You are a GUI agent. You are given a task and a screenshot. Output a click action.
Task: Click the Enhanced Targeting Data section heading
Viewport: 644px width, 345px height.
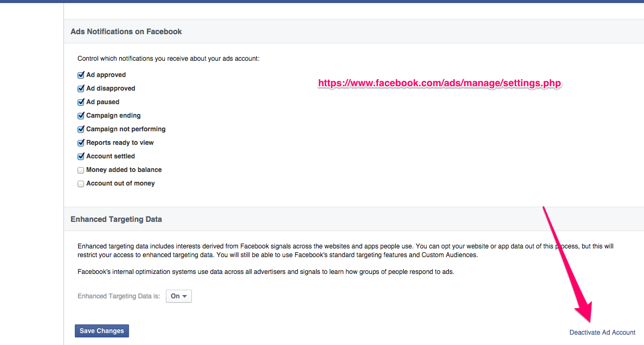point(116,219)
